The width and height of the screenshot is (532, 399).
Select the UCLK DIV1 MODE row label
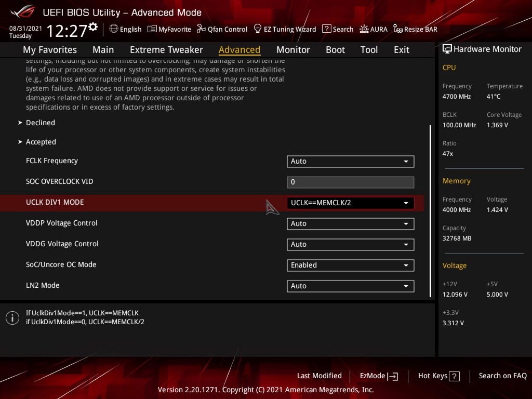pyautogui.click(x=55, y=202)
